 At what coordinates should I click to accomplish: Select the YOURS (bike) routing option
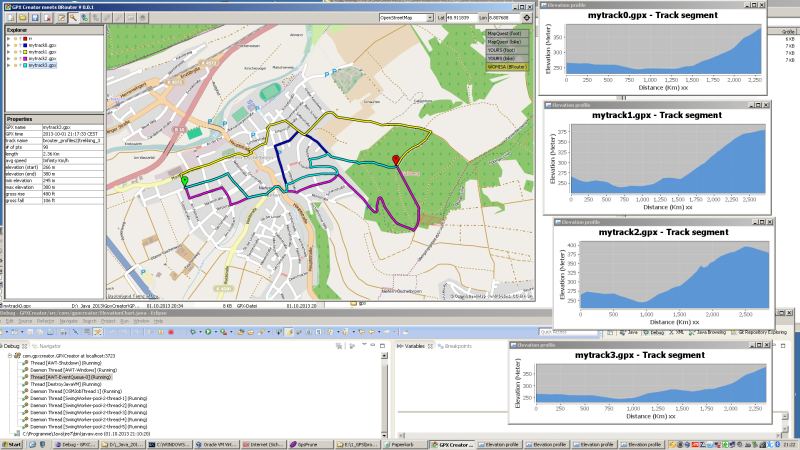[507, 58]
